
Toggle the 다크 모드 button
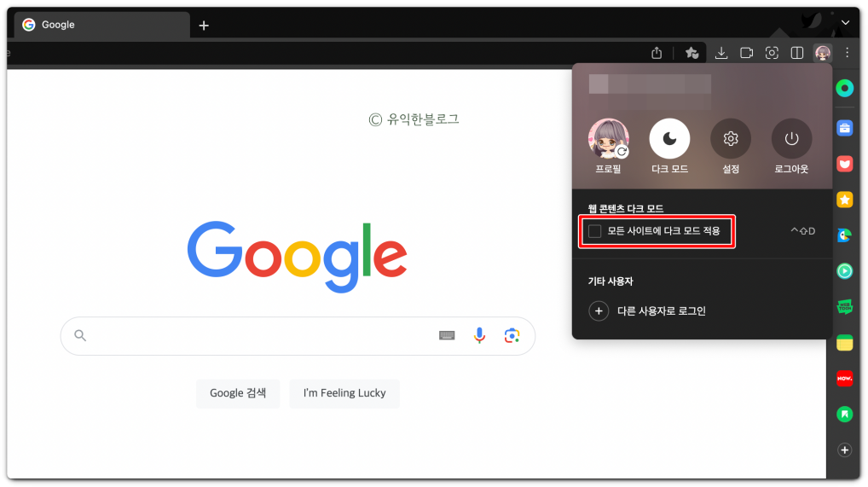coord(669,138)
